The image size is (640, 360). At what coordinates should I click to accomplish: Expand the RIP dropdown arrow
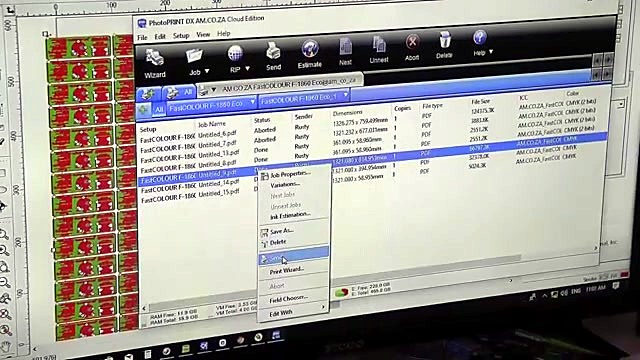coord(247,69)
